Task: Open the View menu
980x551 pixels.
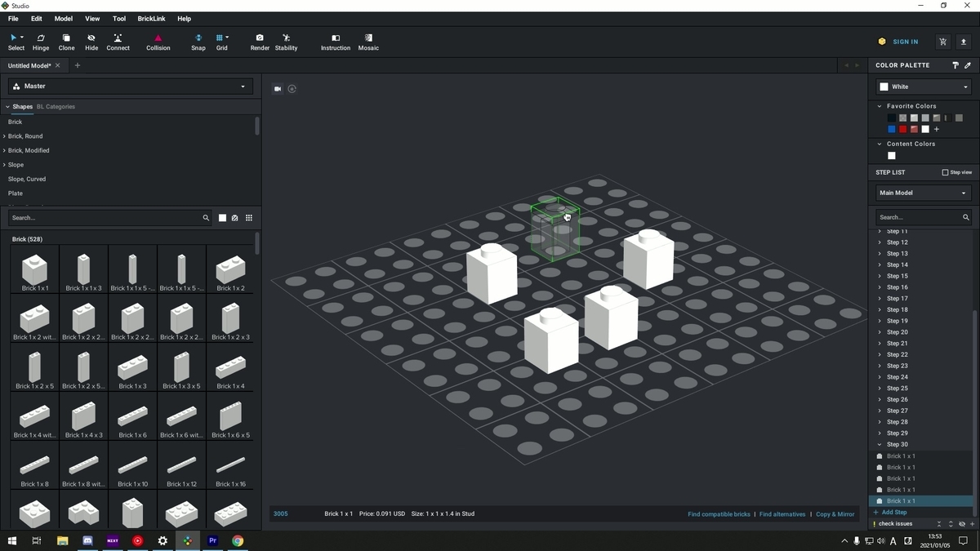Action: tap(92, 18)
